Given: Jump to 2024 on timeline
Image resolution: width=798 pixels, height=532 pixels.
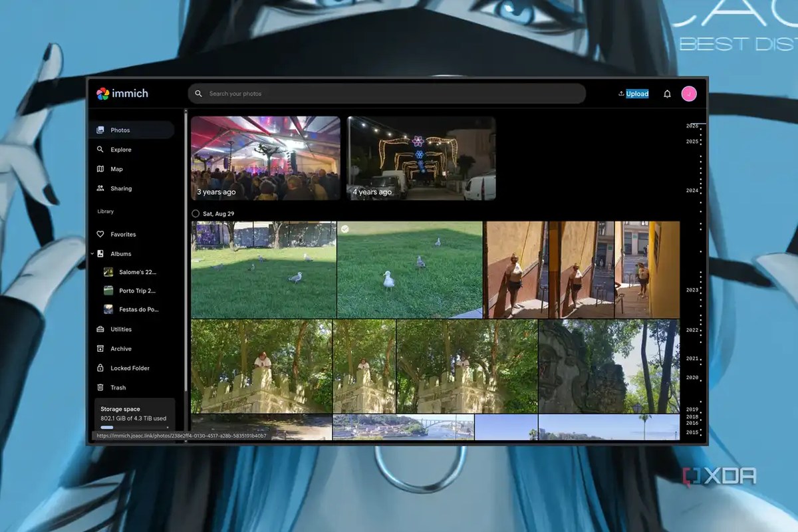Looking at the screenshot, I should (x=692, y=191).
